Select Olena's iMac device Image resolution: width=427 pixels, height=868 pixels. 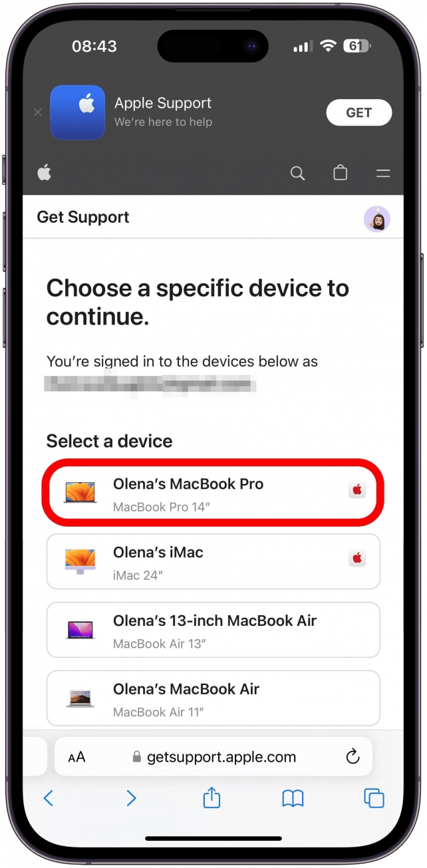tap(213, 561)
